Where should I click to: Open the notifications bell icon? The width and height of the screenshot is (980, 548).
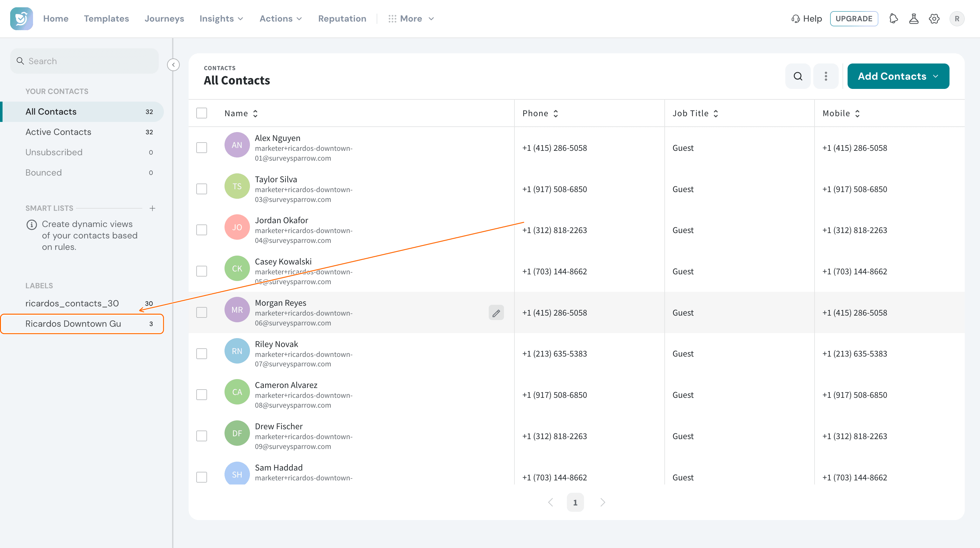pos(894,19)
